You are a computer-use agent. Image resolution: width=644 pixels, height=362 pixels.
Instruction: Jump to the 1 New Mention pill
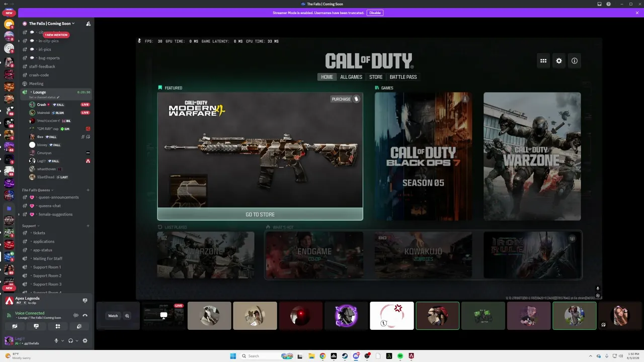pyautogui.click(x=56, y=35)
